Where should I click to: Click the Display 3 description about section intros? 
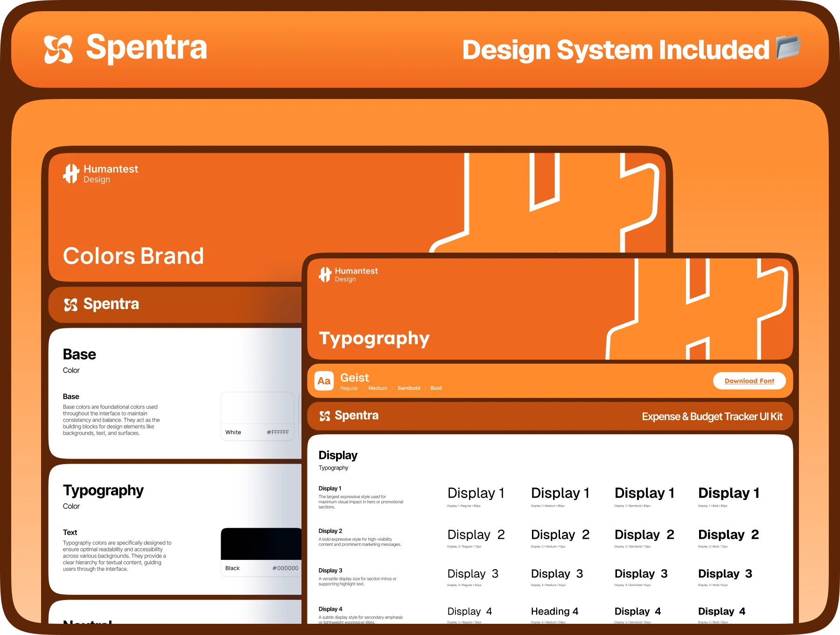coord(357,581)
